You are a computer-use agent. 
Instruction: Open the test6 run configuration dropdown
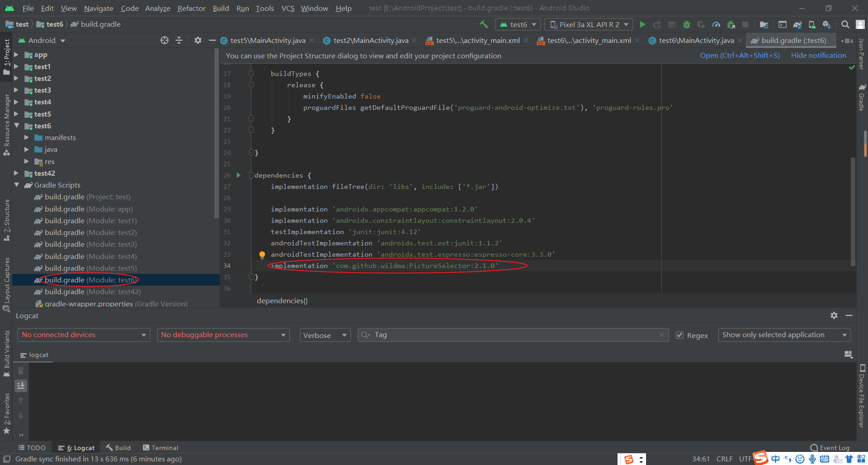518,24
